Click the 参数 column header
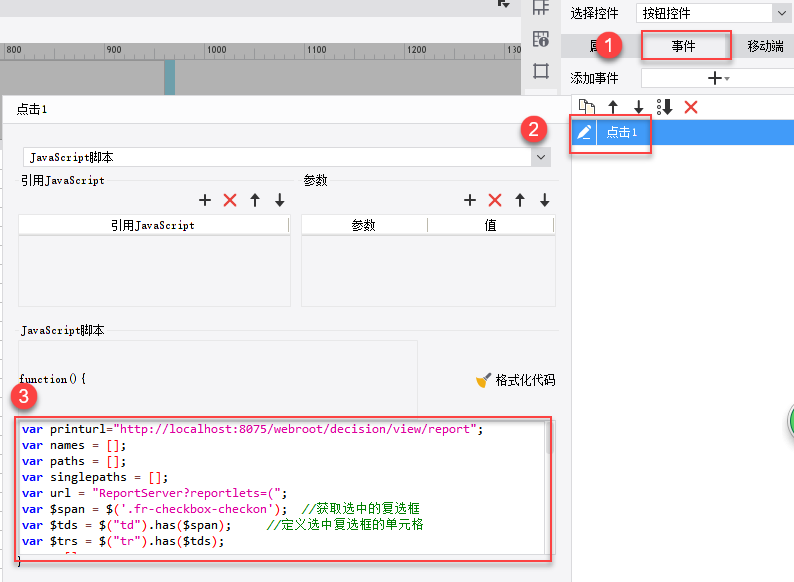Screen dimensions: 794x582 coord(364,225)
